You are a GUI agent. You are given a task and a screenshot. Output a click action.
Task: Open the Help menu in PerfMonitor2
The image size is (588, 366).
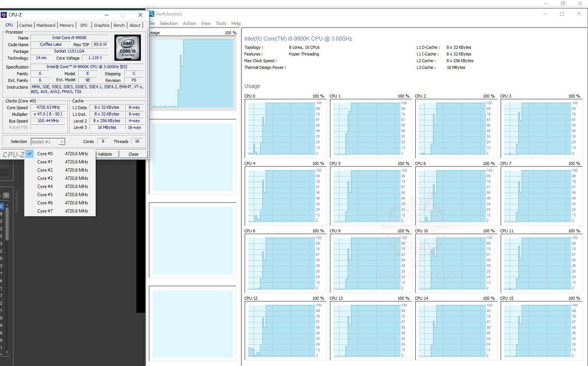(x=236, y=23)
